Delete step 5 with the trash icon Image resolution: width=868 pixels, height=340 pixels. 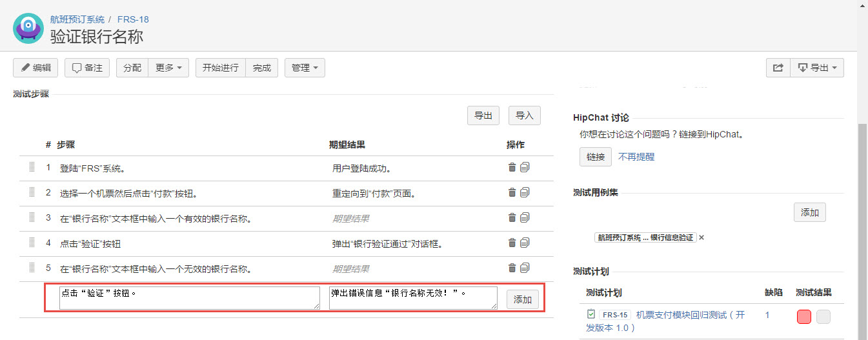512,268
